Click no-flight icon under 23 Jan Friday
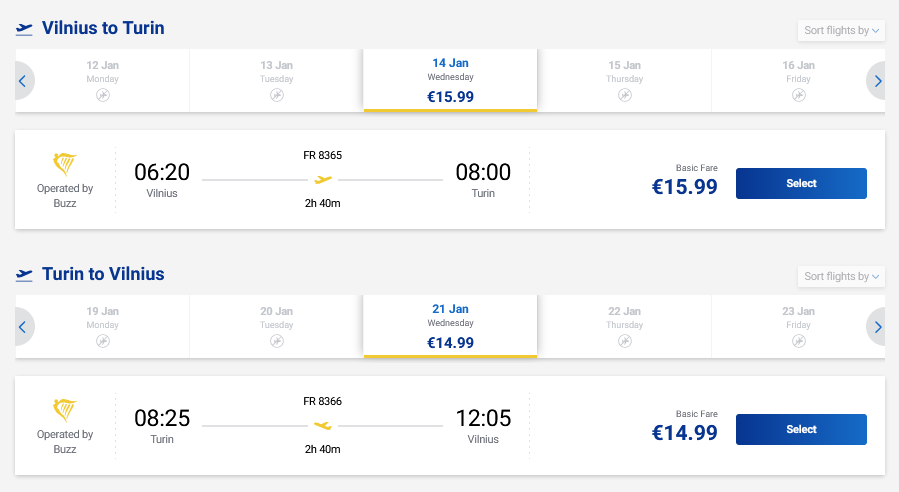This screenshot has width=899, height=492. point(798,341)
